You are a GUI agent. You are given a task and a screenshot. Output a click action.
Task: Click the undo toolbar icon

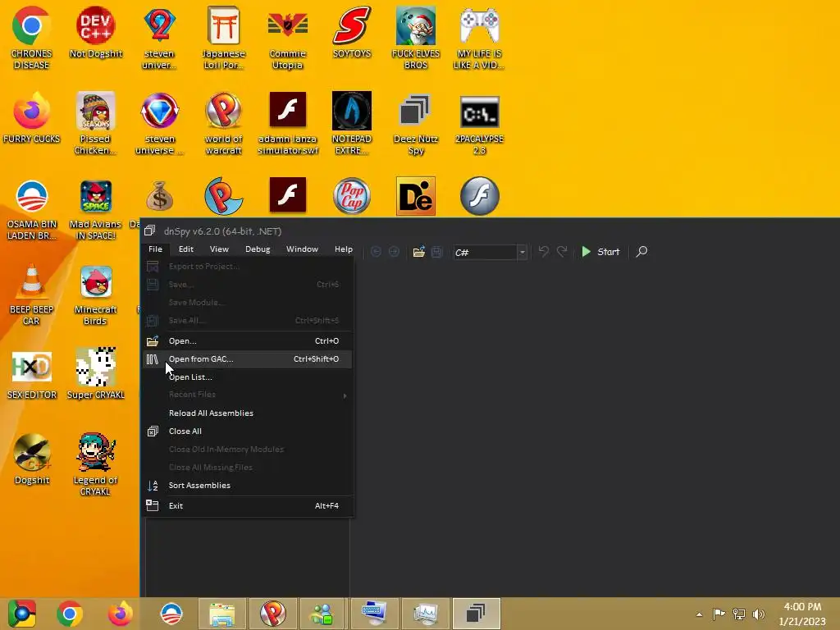(544, 252)
